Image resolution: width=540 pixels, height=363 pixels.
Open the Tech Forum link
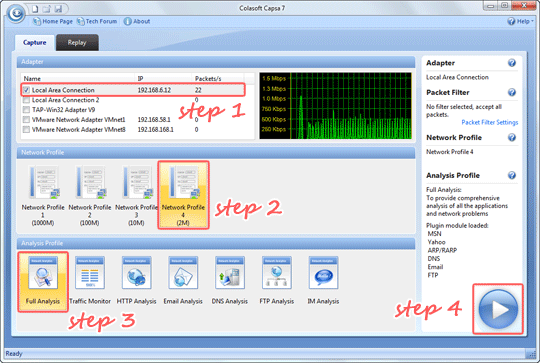click(97, 21)
